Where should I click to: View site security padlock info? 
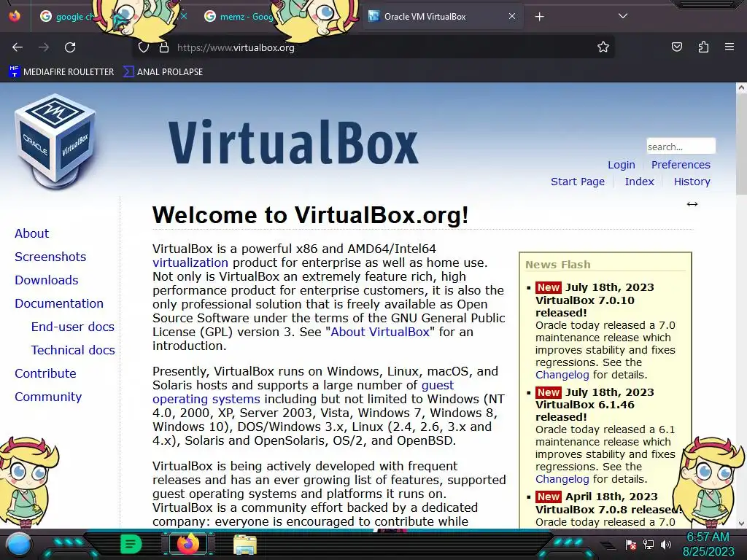(164, 47)
